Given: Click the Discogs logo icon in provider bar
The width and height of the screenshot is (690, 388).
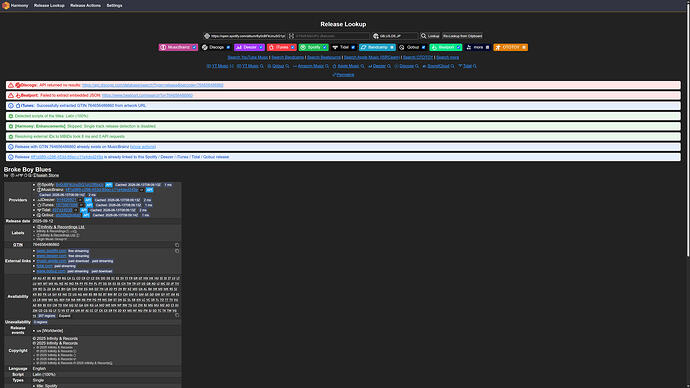Looking at the screenshot, I should 205,47.
